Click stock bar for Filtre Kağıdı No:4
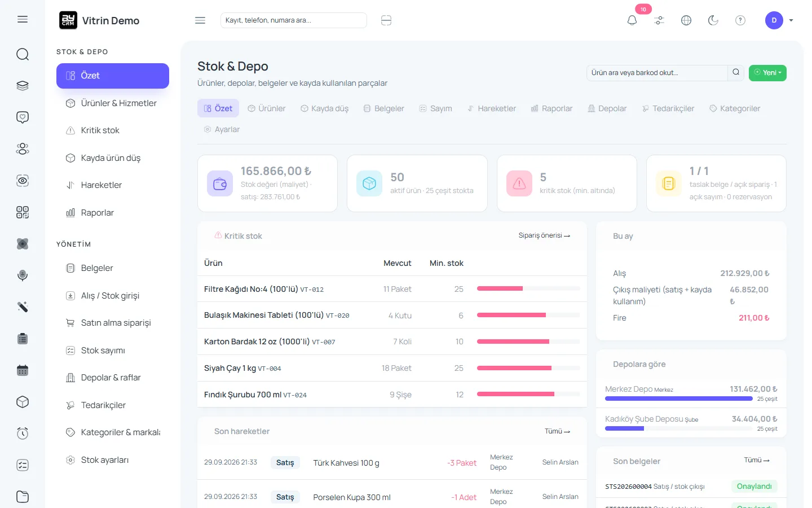Viewport: 812px width, 508px height. [528, 288]
